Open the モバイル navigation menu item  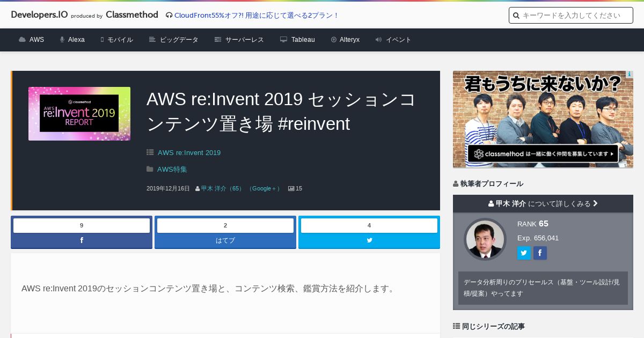[x=116, y=40]
